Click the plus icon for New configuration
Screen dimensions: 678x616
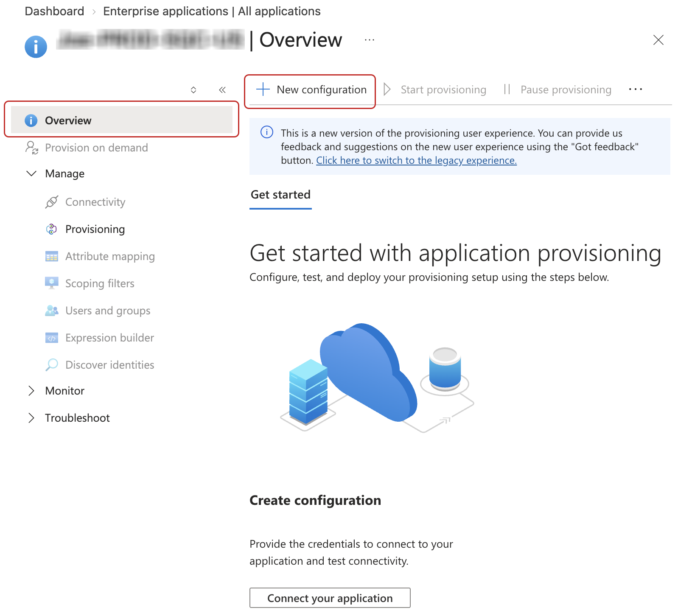point(263,90)
